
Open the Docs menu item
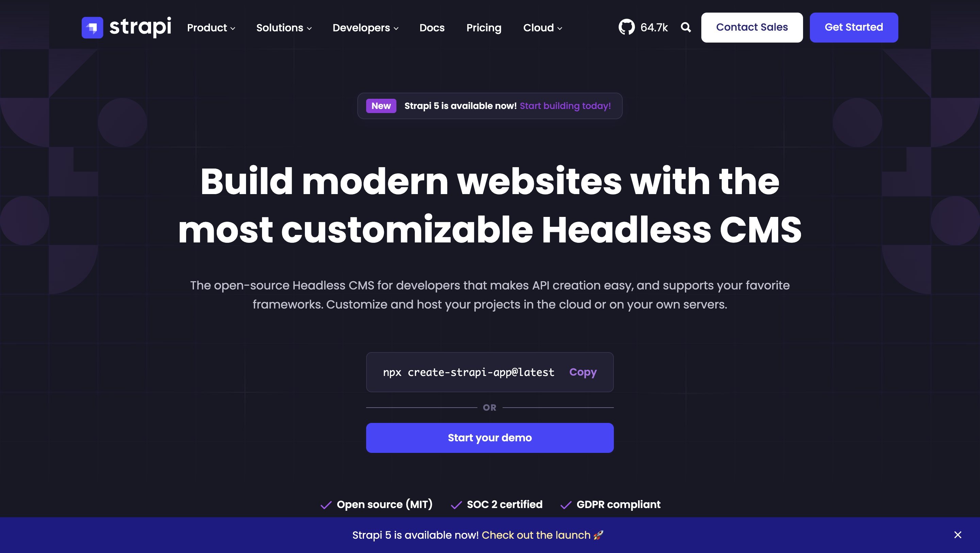(x=431, y=28)
